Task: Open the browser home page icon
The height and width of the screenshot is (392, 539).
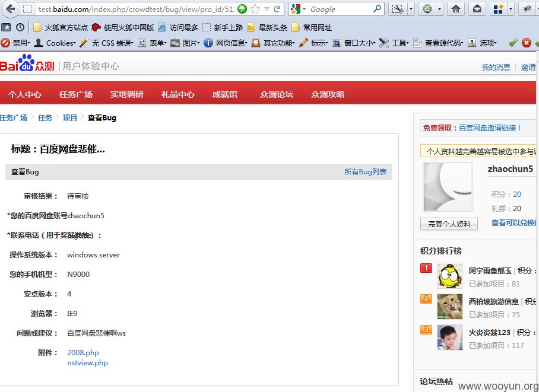Action: tap(456, 9)
